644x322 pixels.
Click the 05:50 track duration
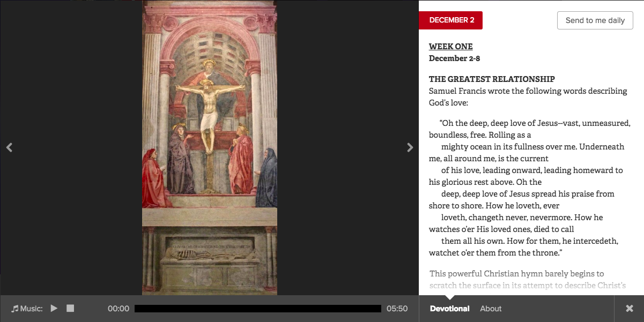(397, 309)
